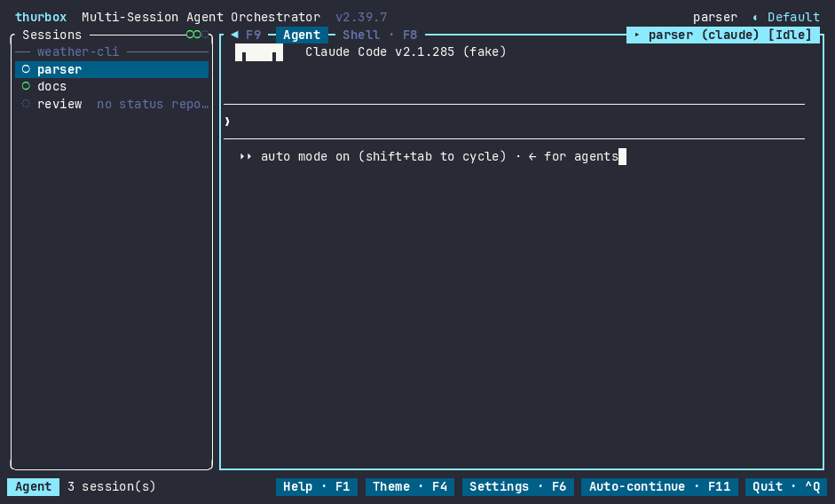Click the Claude Code v2.1.285 (fake) banner text
The image size is (835, 504).
(406, 52)
